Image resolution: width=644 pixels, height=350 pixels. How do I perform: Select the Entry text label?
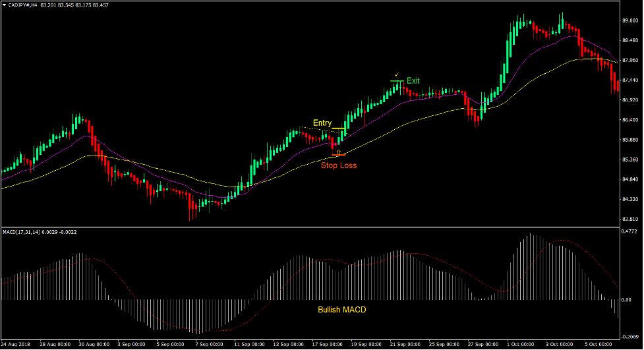pyautogui.click(x=322, y=123)
